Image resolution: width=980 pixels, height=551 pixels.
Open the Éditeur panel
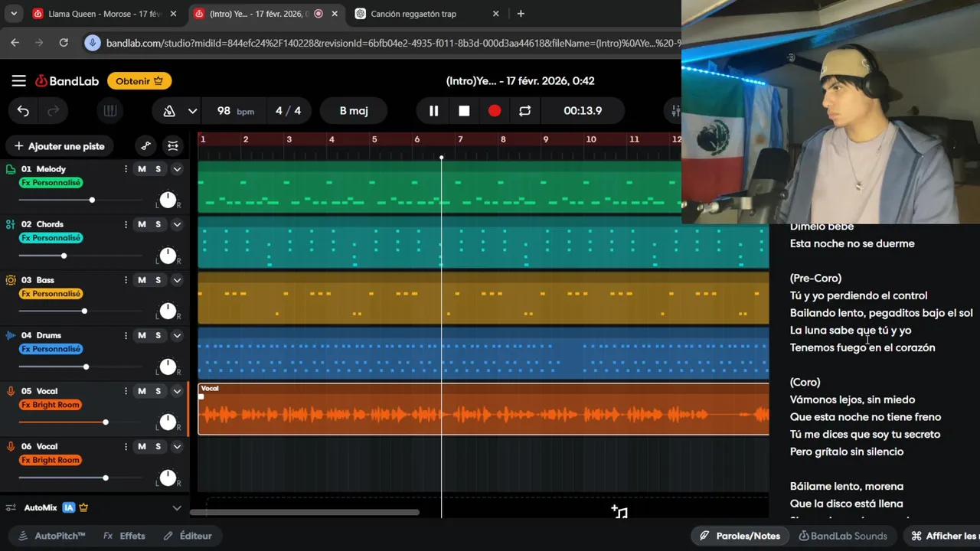[x=188, y=536]
